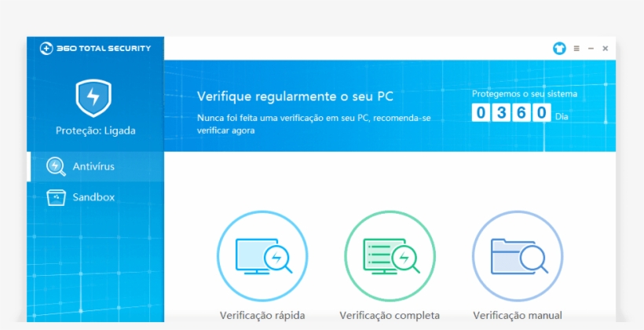Click the Verificação completa label
This screenshot has height=330, width=644.
click(390, 316)
